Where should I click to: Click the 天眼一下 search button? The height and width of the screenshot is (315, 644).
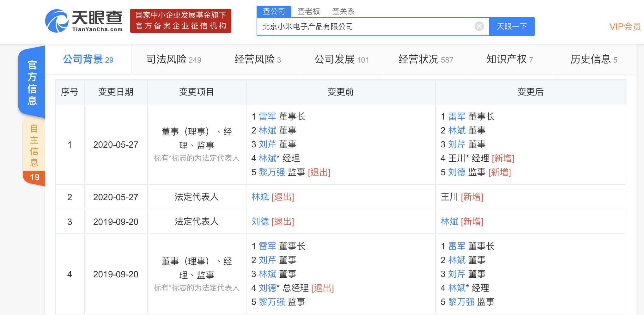tap(512, 27)
